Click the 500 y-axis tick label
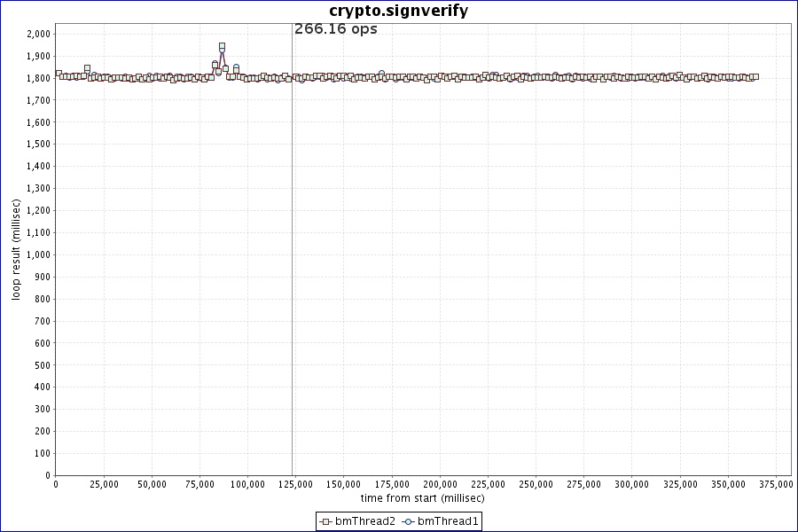 (44, 365)
